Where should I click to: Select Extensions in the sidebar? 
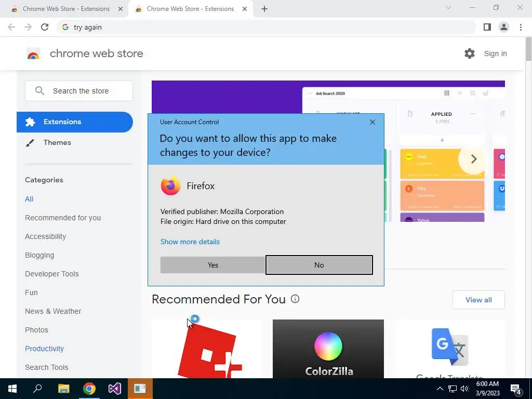[x=75, y=122]
